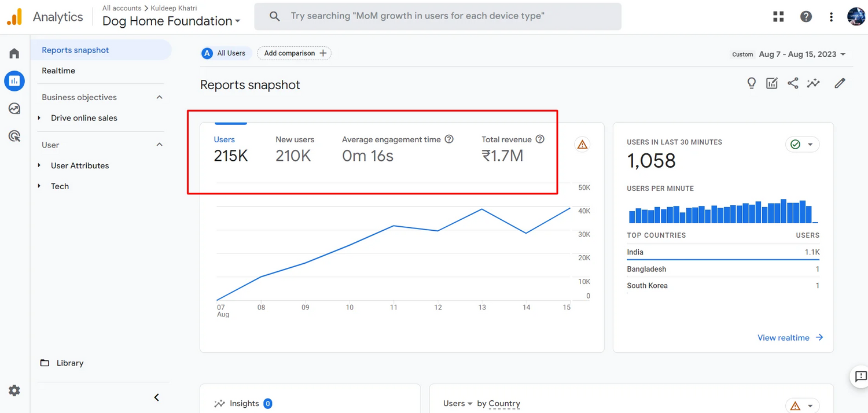Viewport: 868px width, 413px height.
Task: Open the Google apps grid
Action: 778,17
